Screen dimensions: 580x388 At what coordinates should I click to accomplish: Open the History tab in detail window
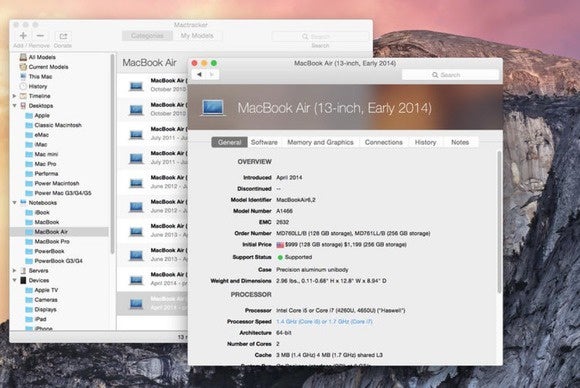[x=425, y=142]
